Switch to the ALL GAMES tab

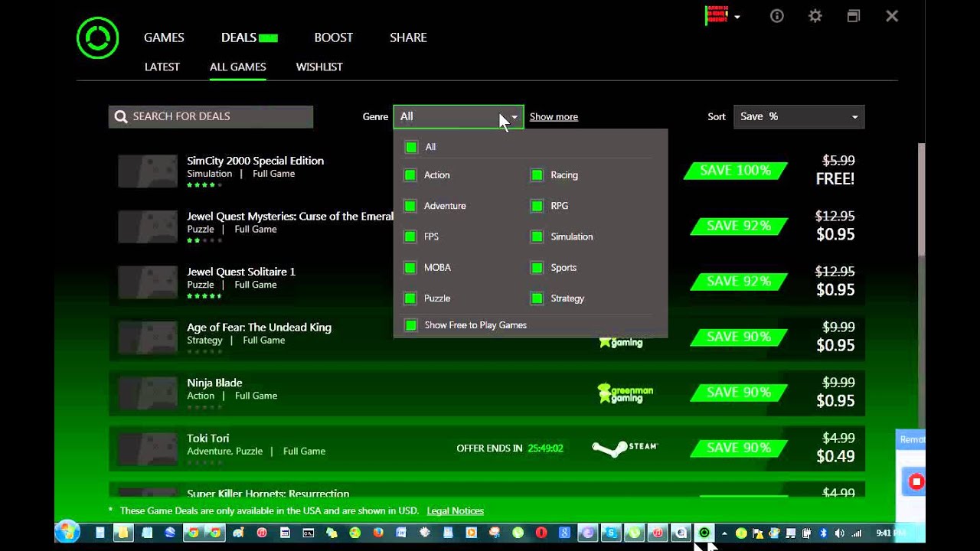pos(237,67)
